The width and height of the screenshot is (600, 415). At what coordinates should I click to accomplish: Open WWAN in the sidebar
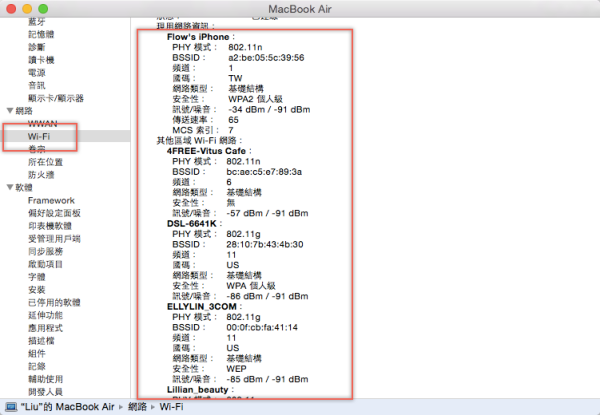(x=42, y=124)
